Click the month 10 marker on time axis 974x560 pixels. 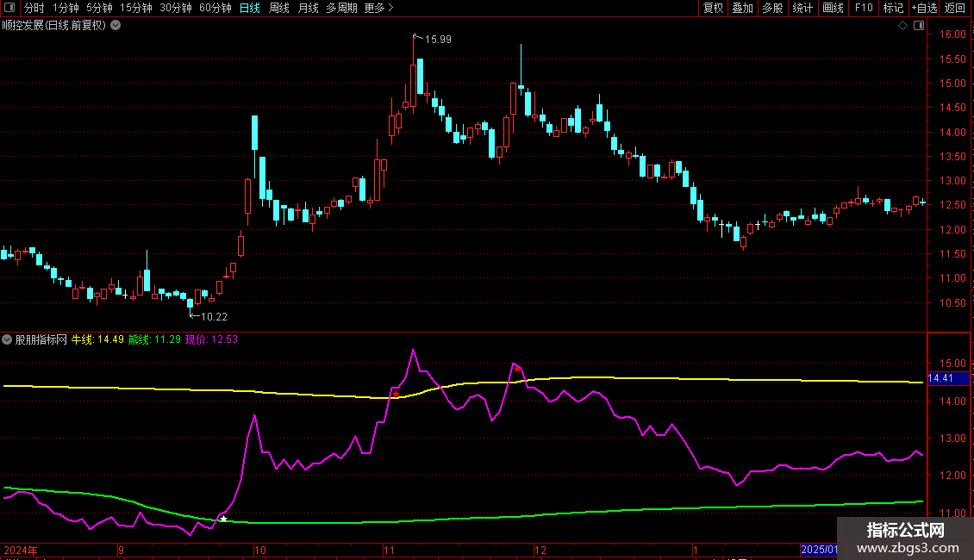259,550
